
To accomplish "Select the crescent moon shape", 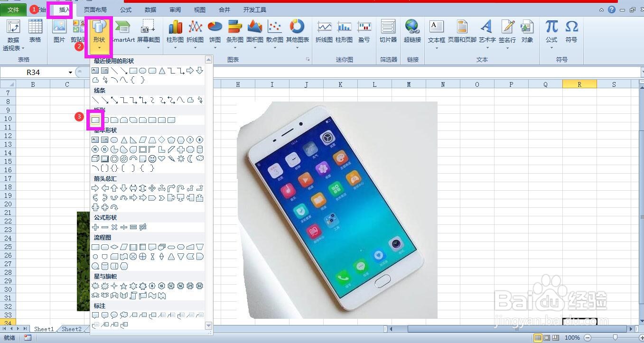I will [190, 158].
